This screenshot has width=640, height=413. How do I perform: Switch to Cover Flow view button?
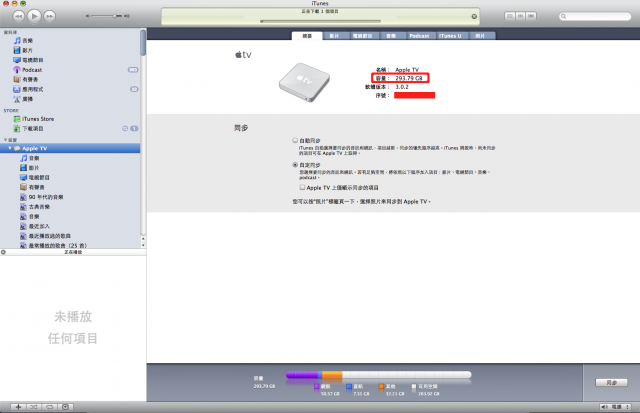pyautogui.click(x=531, y=16)
